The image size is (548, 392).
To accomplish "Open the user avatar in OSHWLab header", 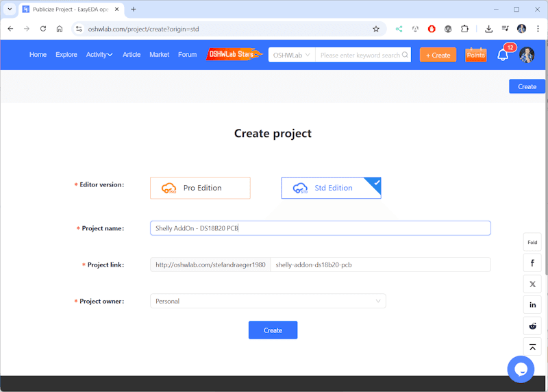I will coord(527,55).
